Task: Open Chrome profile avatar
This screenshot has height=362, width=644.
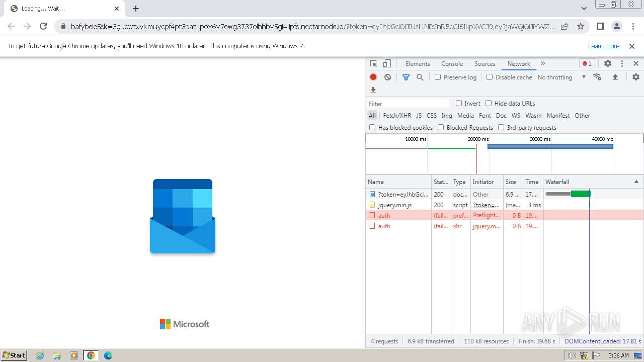Action: tap(617, 26)
